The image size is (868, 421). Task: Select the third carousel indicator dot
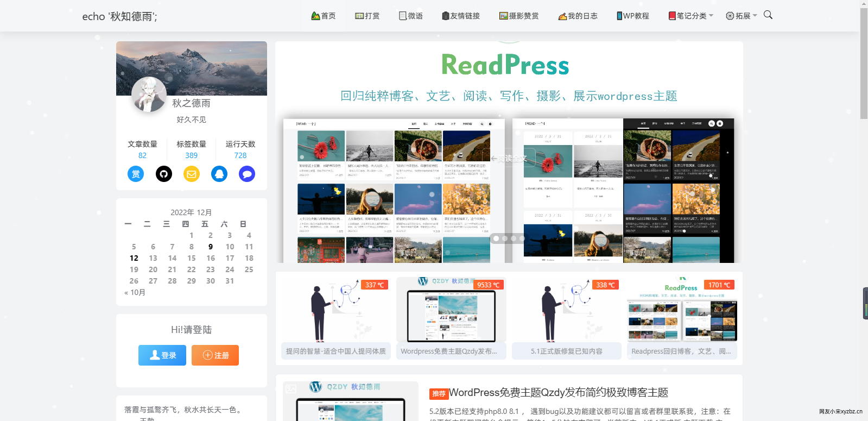point(514,238)
